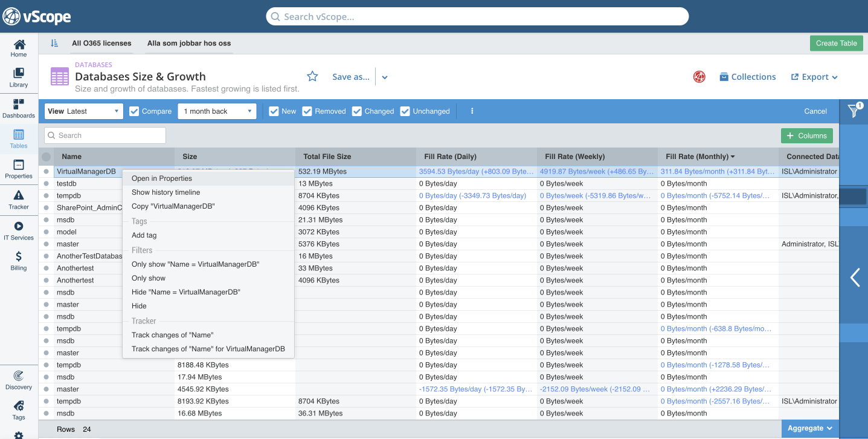868x439 pixels.
Task: Mark table as favorite with star
Action: point(312,76)
